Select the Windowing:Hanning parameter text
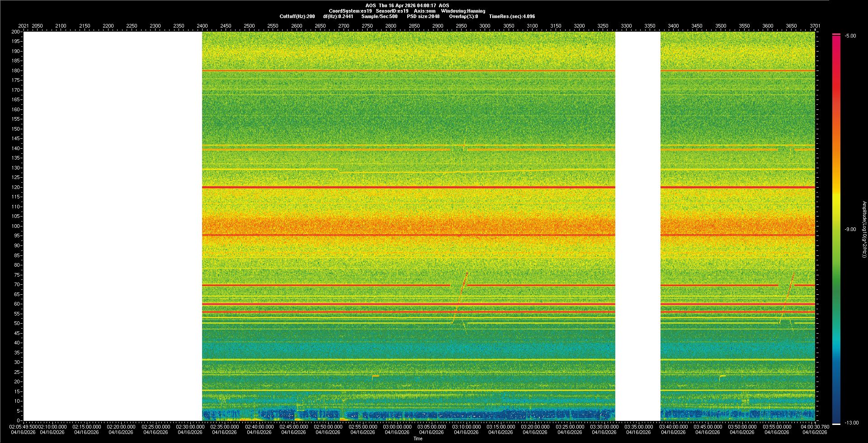The width and height of the screenshot is (868, 443). pos(463,11)
